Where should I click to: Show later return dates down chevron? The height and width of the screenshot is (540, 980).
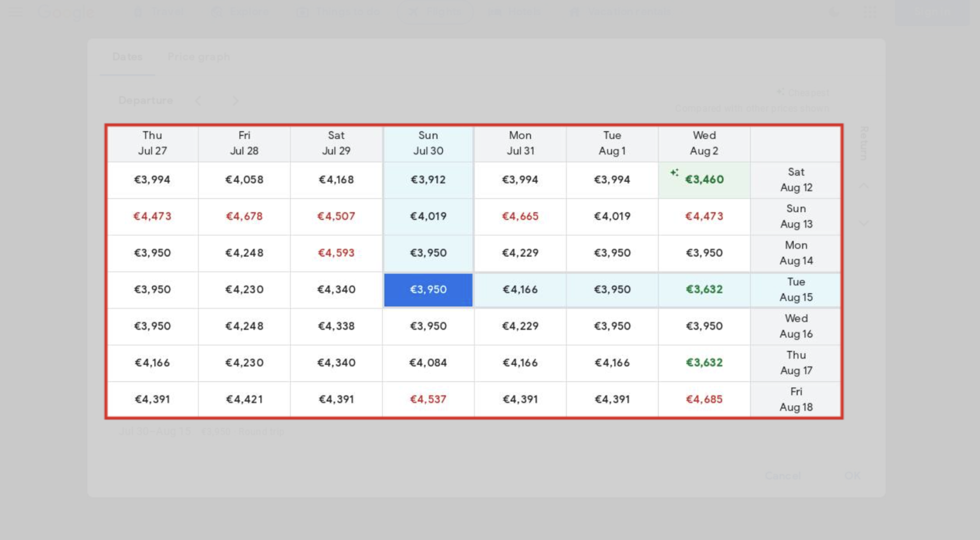pos(864,223)
